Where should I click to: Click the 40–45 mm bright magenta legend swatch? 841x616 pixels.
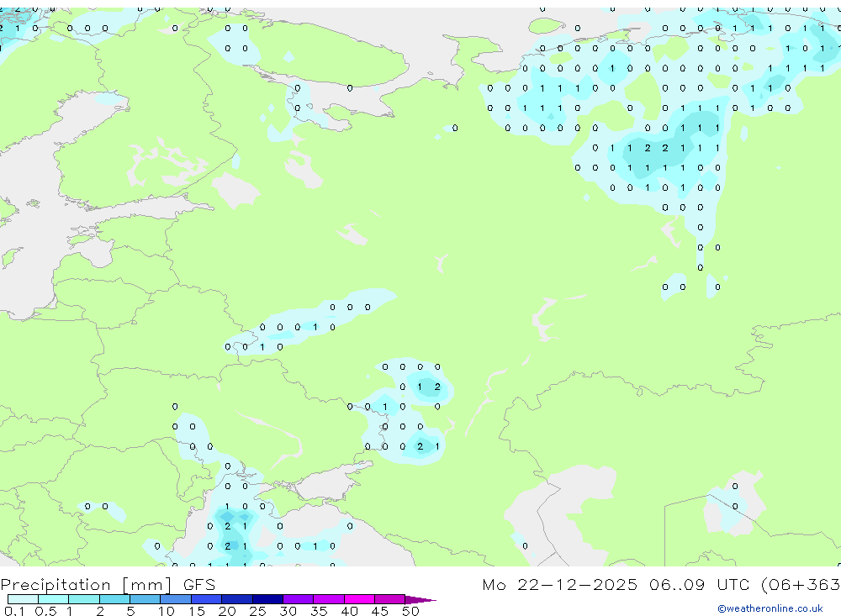click(359, 599)
